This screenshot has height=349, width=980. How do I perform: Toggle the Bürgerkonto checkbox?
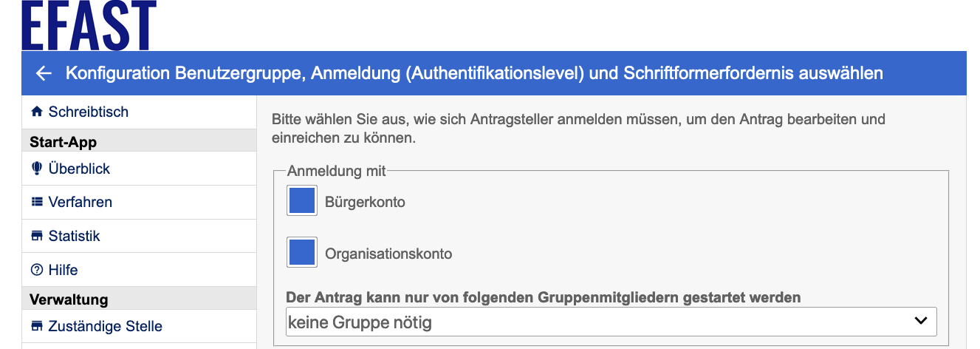tap(302, 201)
